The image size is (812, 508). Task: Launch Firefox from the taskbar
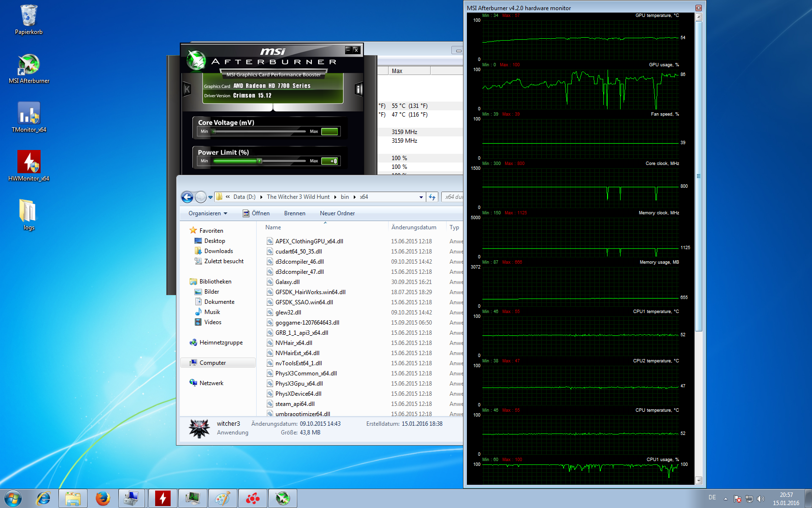[102, 498]
